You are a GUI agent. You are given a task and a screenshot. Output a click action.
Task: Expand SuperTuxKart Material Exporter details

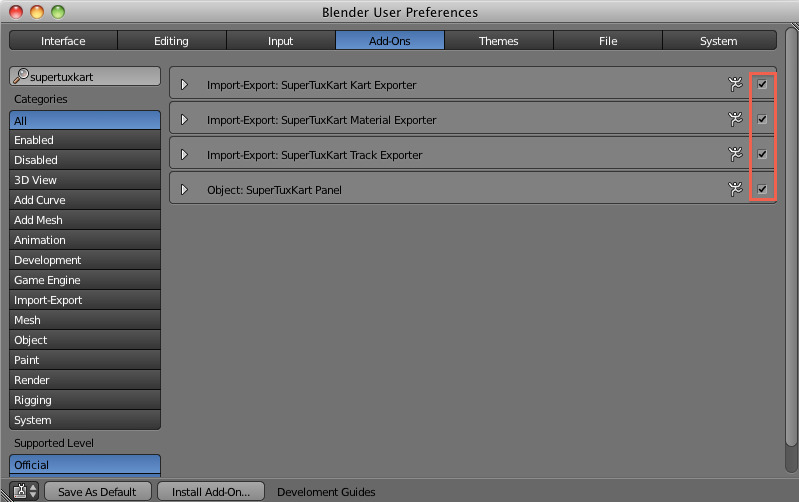click(184, 120)
